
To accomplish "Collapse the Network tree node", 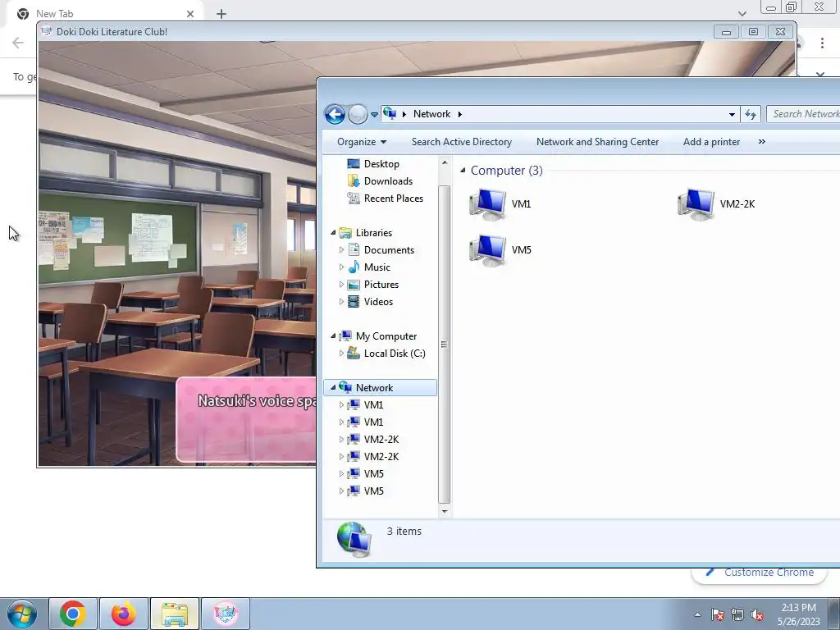I will point(333,387).
